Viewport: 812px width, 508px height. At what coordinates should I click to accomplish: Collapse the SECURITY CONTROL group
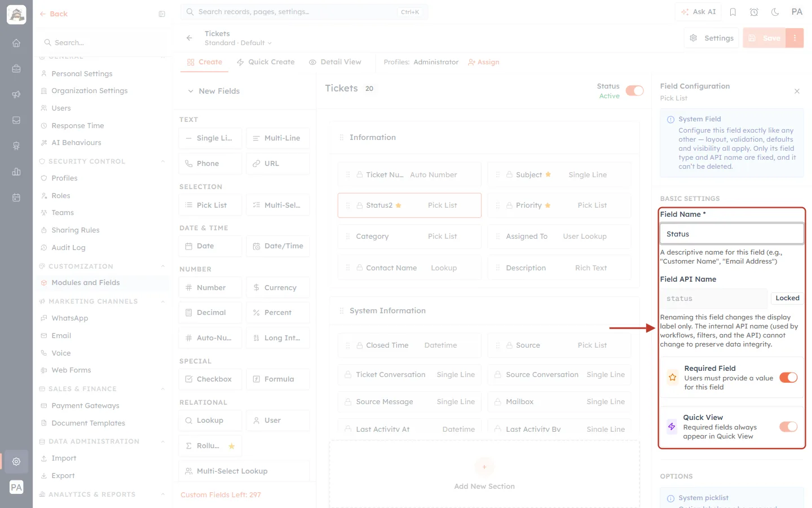[163, 161]
